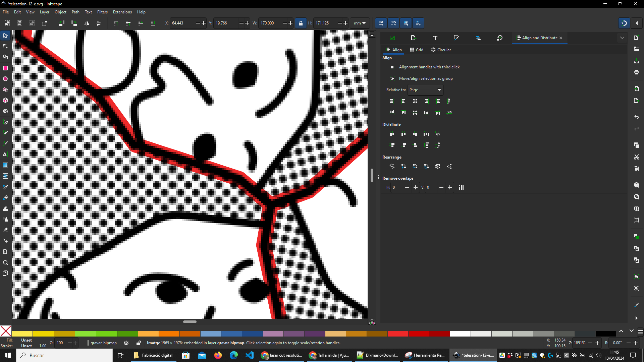Pick black color swatch in palette

pyautogui.click(x=606, y=334)
